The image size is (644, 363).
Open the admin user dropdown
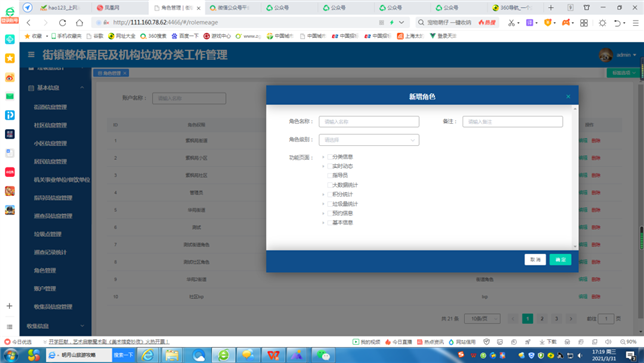[x=626, y=55]
